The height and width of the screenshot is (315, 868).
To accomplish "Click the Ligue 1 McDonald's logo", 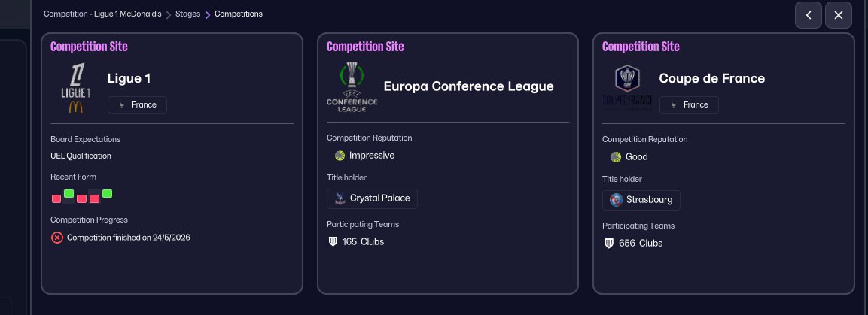I will pos(75,87).
